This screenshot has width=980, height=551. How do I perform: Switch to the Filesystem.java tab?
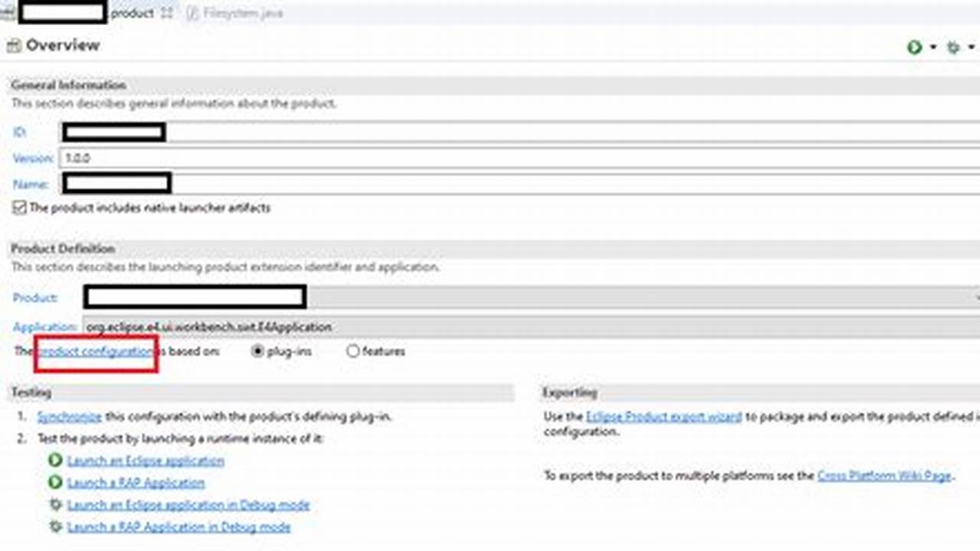click(x=237, y=12)
